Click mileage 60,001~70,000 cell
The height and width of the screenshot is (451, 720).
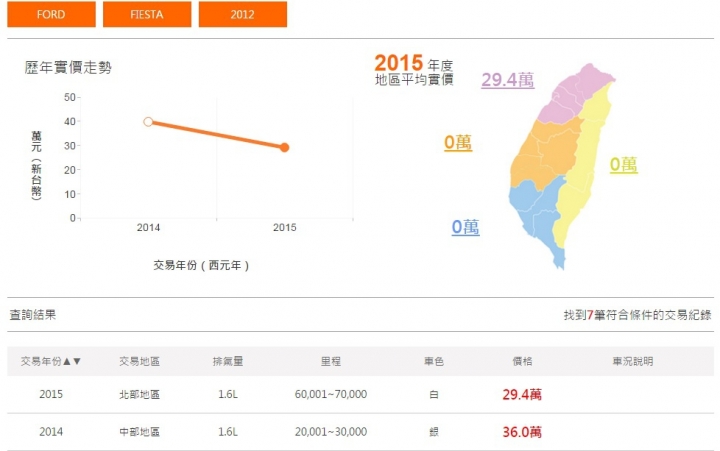331,395
